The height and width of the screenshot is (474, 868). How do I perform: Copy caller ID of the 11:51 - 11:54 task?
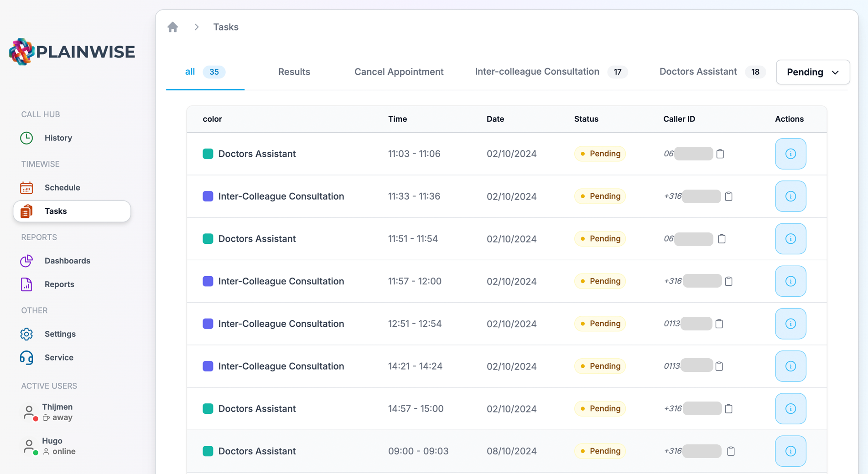(722, 239)
